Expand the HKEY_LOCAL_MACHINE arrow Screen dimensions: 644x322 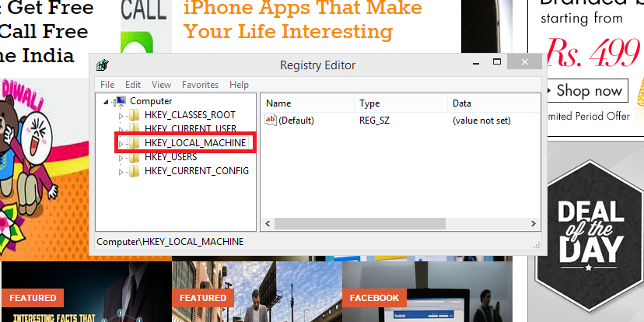[x=121, y=144]
